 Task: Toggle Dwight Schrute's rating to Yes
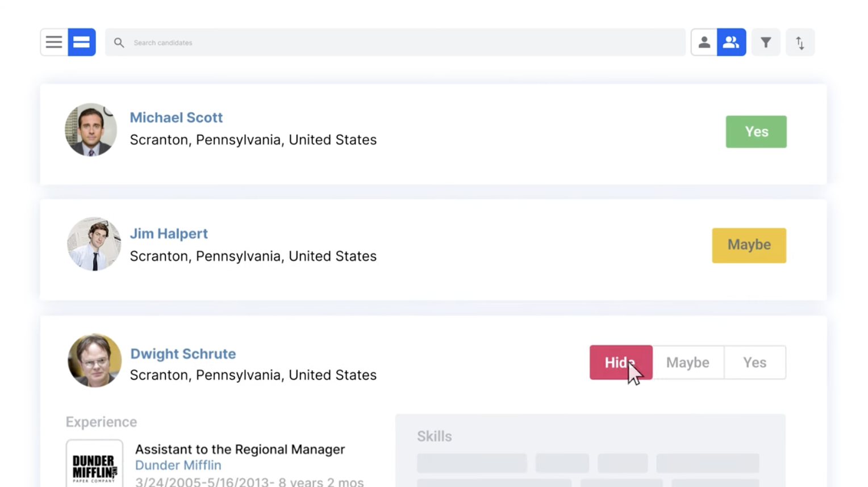point(755,362)
